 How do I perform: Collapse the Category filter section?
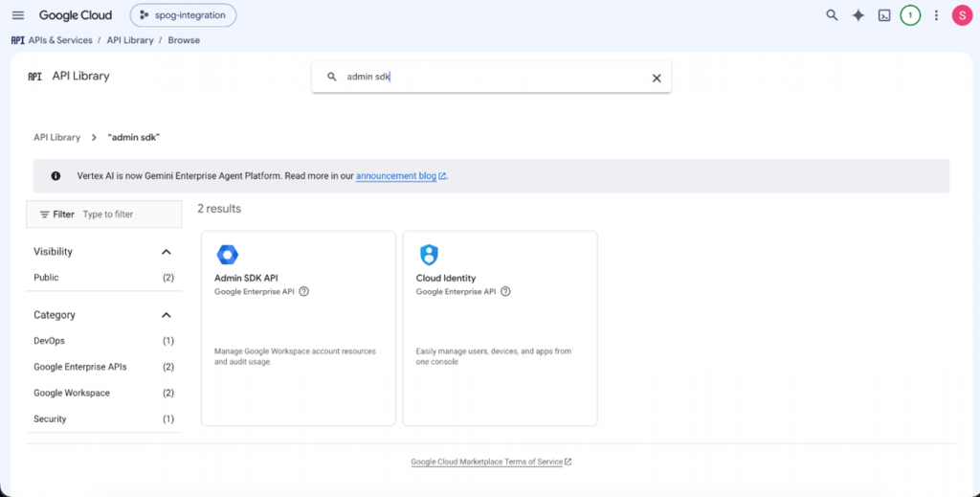coord(167,315)
